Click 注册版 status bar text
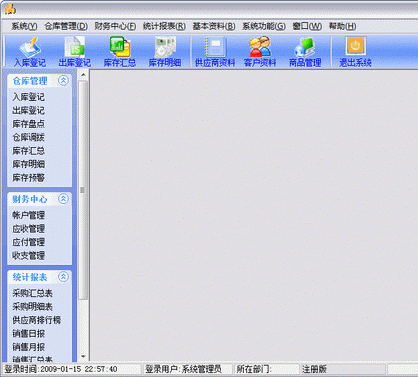 coord(314,369)
